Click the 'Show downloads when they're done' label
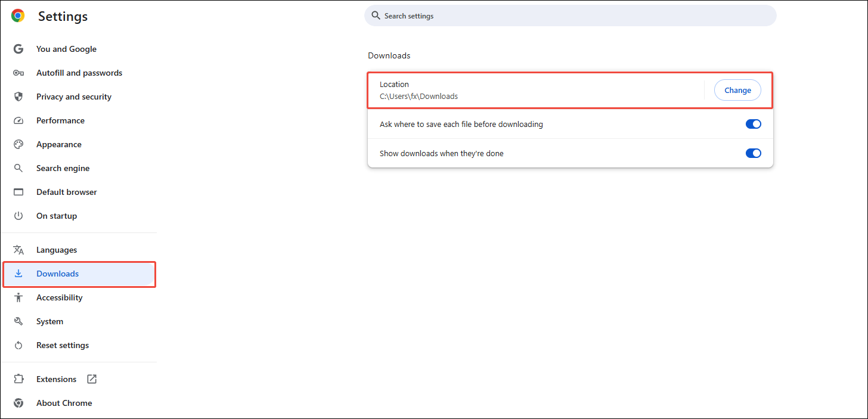 click(x=441, y=153)
